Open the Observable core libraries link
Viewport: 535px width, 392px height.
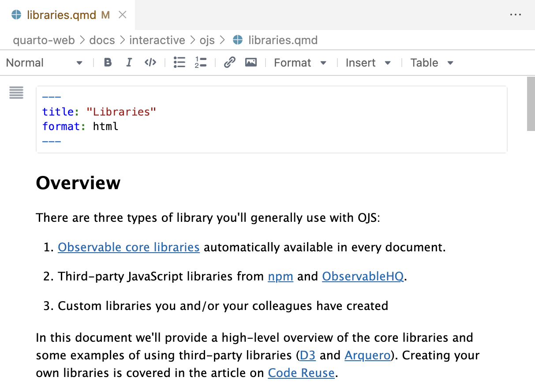[128, 247]
